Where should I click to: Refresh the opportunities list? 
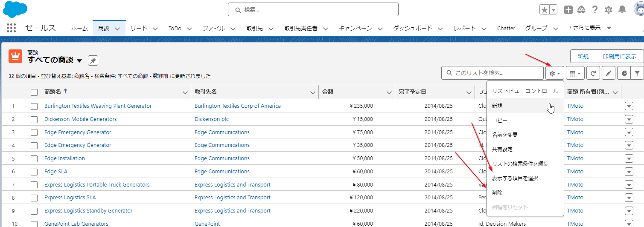[593, 73]
